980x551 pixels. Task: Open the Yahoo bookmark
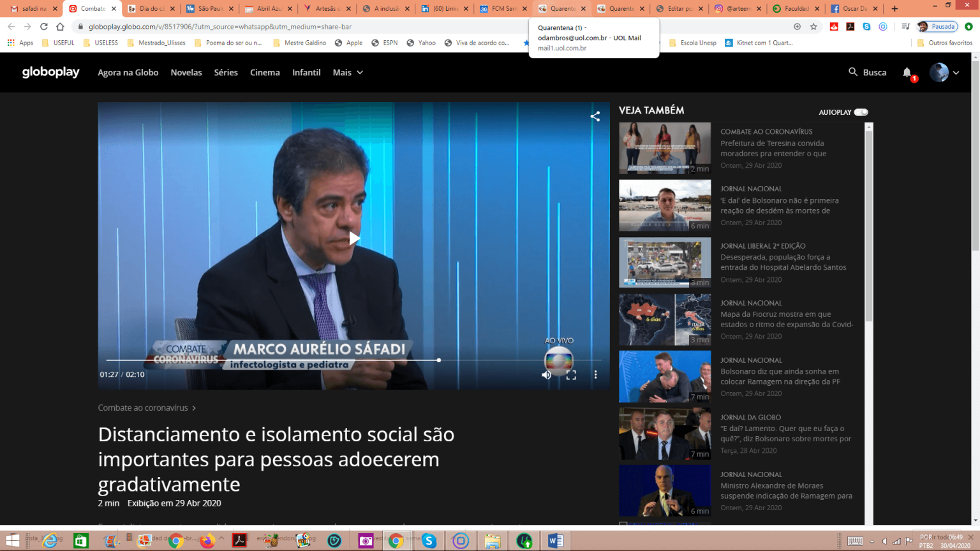(421, 43)
